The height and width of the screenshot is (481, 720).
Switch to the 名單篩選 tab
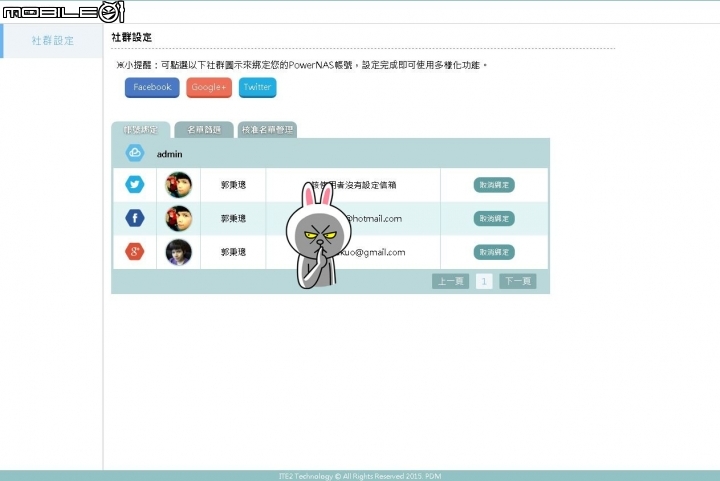pos(204,130)
